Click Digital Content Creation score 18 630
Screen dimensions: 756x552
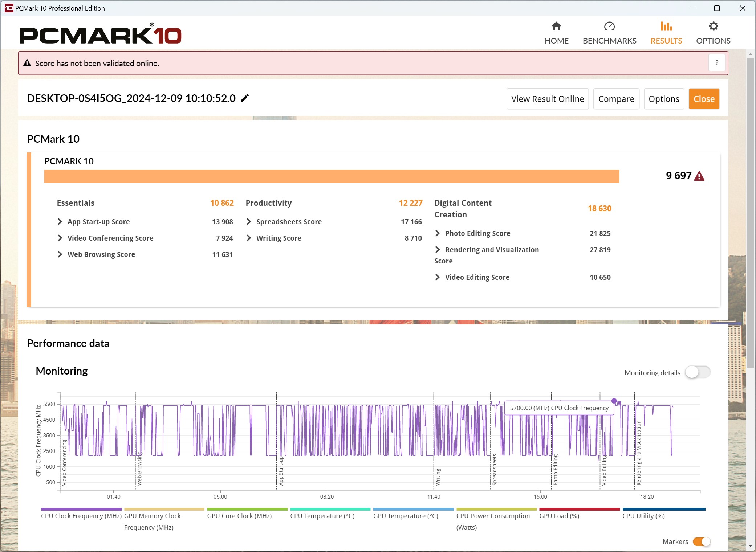click(x=599, y=208)
